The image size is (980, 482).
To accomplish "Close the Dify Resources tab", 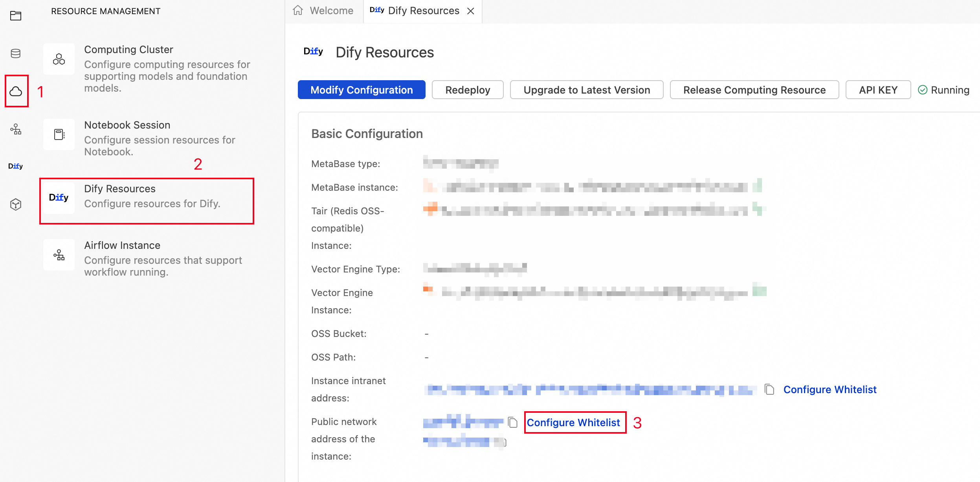I will coord(471,11).
